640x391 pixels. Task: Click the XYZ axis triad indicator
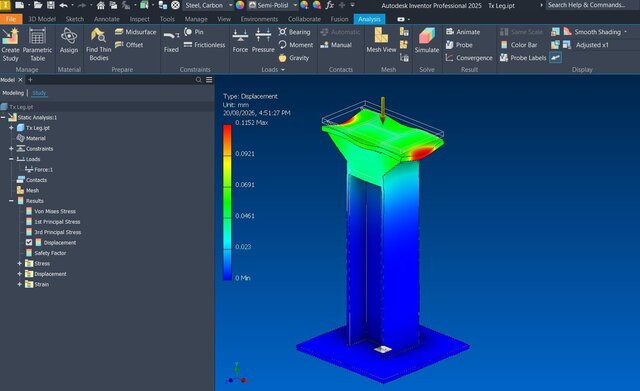[x=237, y=374]
